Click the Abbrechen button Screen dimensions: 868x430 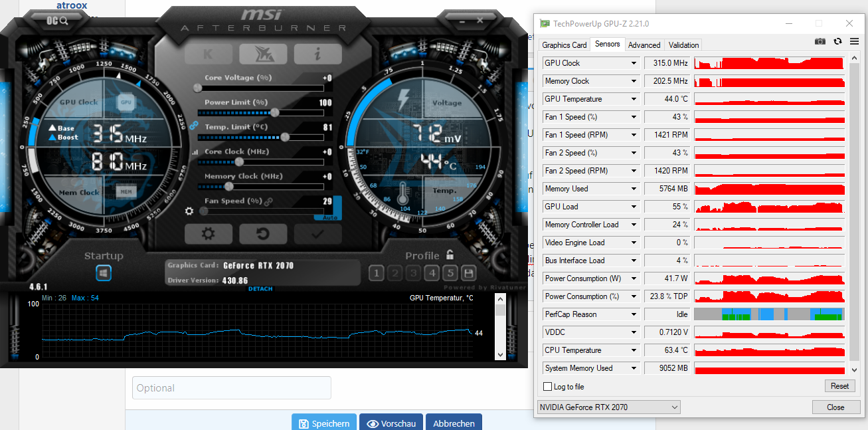point(454,423)
